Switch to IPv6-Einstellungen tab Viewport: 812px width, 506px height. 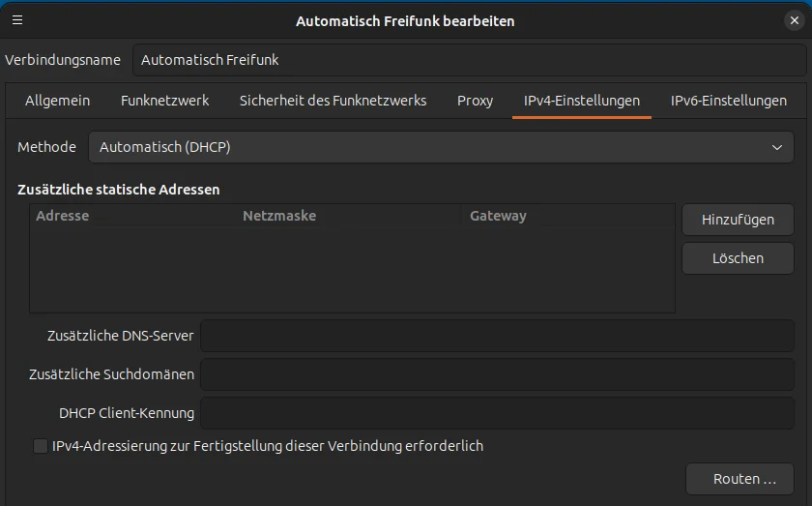point(728,101)
